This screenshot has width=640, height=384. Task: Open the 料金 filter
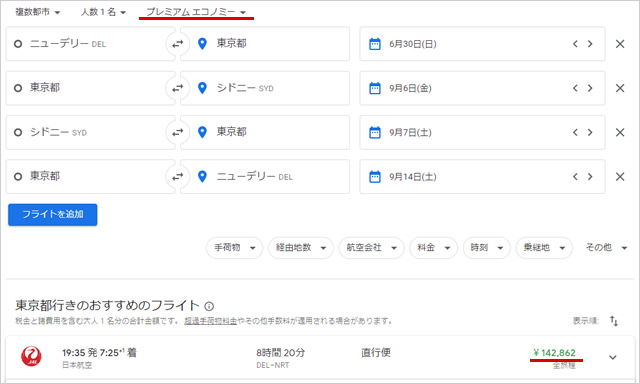point(433,248)
